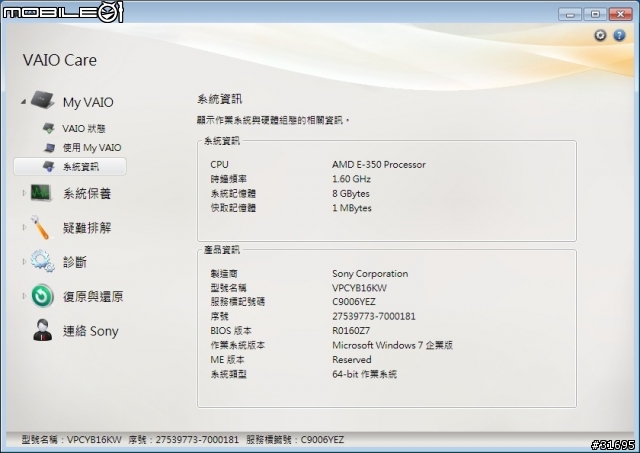Open 疑難排解 menu label
The height and width of the screenshot is (453, 640).
point(87,228)
